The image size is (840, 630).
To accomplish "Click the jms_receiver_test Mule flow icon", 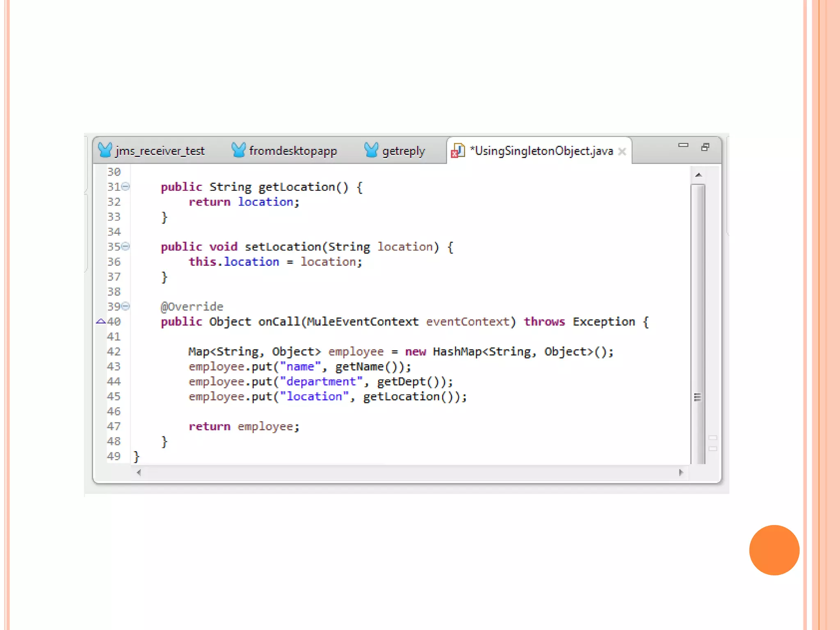I will (x=105, y=150).
